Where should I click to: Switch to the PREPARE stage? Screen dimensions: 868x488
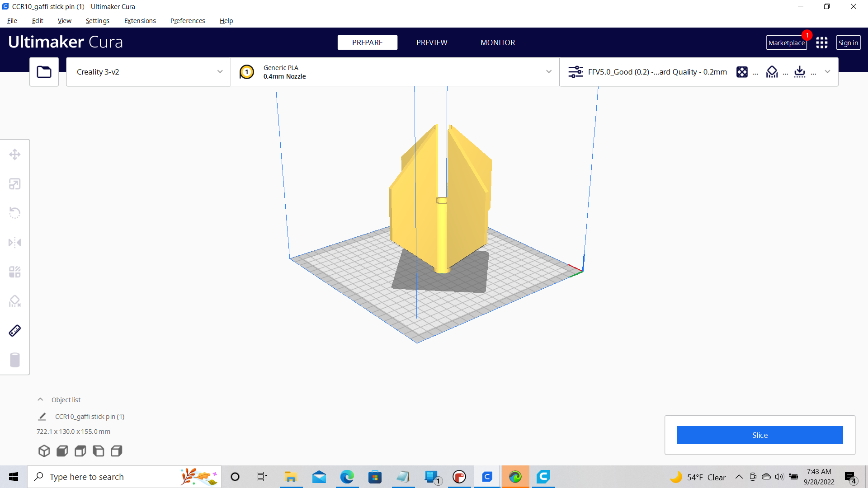tap(368, 42)
